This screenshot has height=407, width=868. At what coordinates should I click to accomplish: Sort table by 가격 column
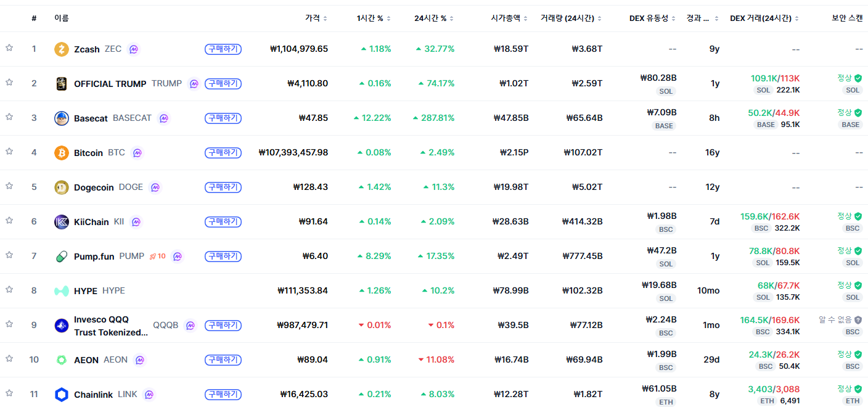(316, 18)
